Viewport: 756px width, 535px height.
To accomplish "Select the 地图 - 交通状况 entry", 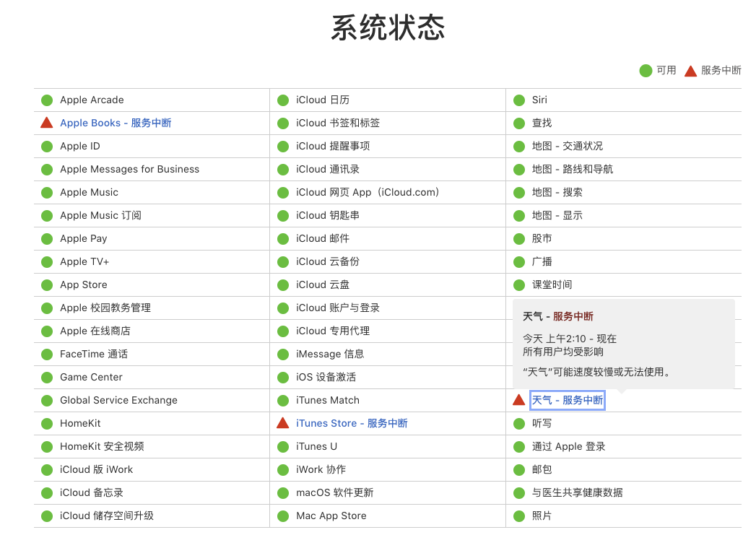I will (568, 146).
